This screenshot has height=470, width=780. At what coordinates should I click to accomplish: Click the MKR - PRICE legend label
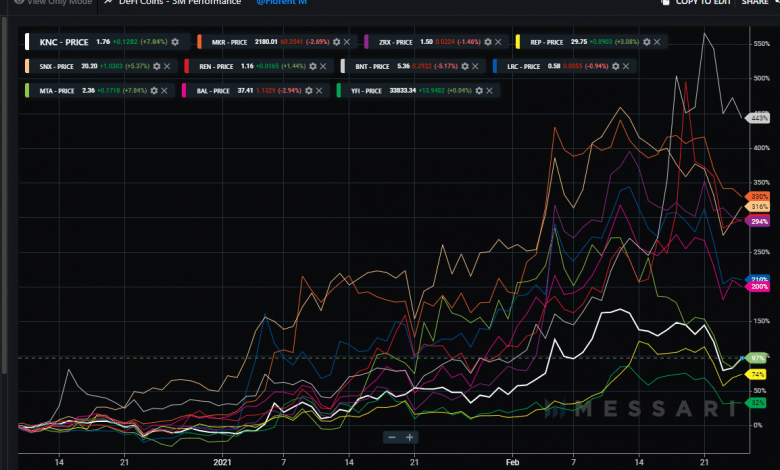point(229,42)
